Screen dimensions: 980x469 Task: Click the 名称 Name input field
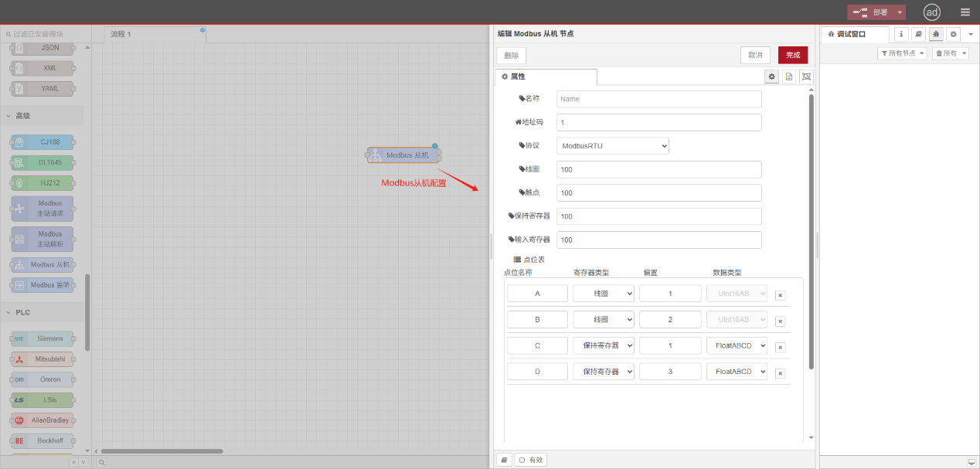658,99
